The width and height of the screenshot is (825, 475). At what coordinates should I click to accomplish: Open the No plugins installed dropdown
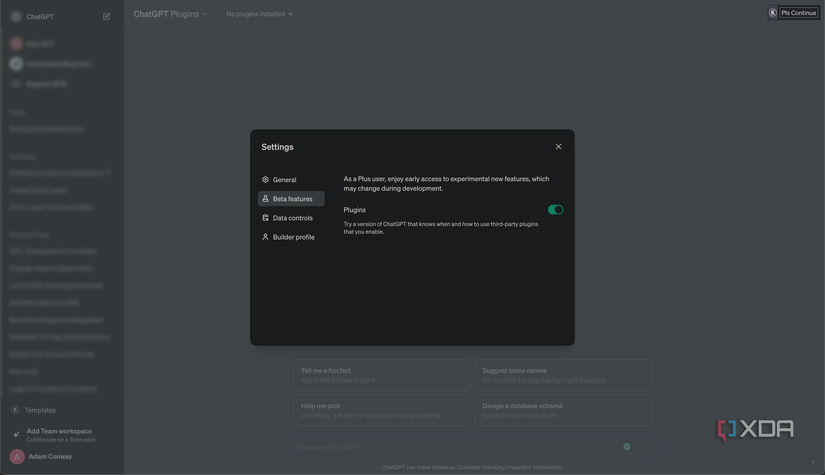(259, 14)
